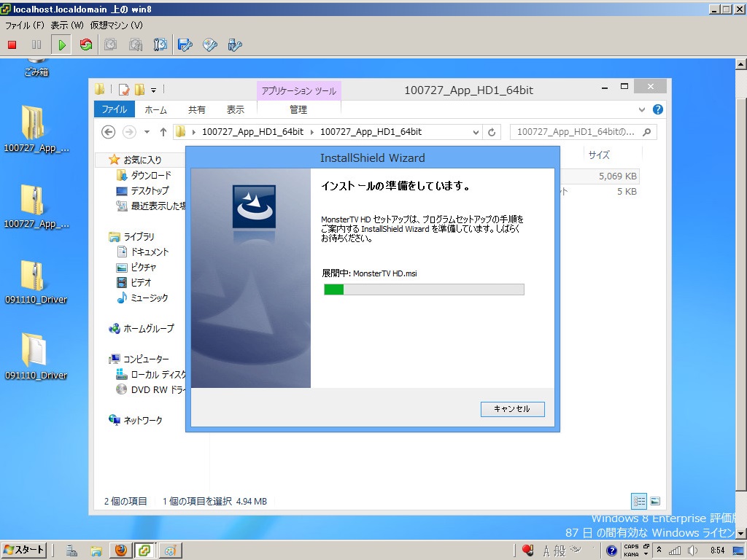Click Properties icon in Quick Access Toolbar

tap(124, 90)
